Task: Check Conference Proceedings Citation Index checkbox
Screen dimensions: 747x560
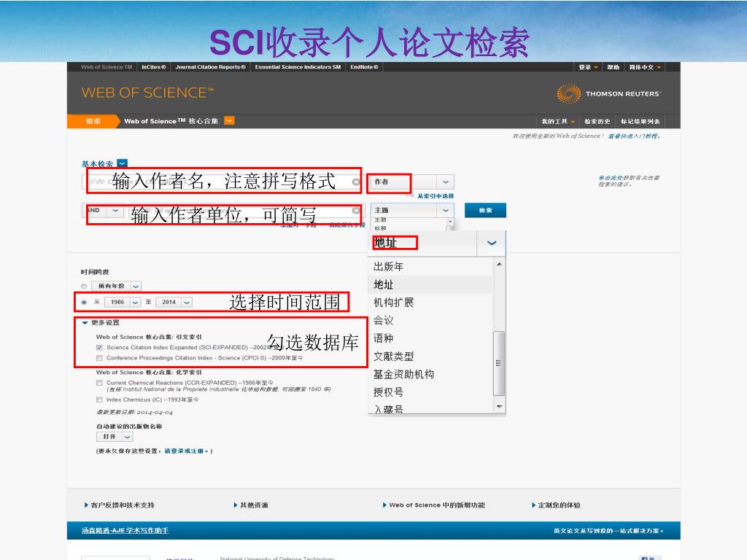Action: [x=99, y=358]
